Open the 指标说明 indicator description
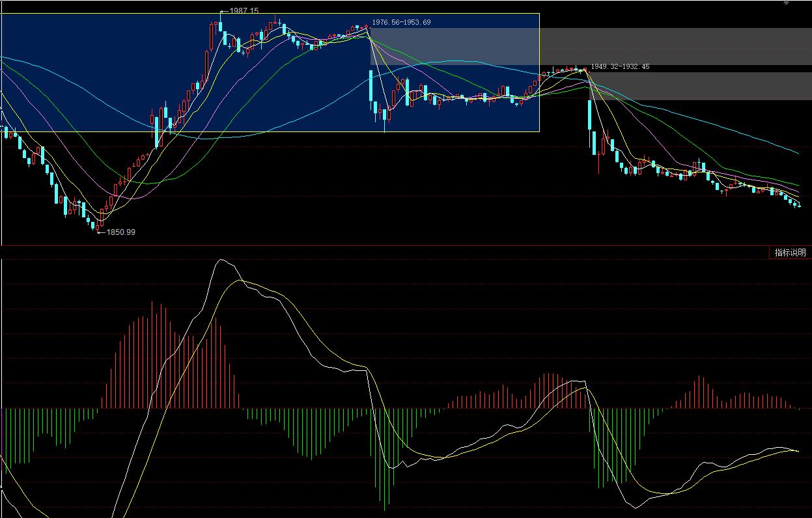Screen dimensions: 812x518 click(x=790, y=252)
